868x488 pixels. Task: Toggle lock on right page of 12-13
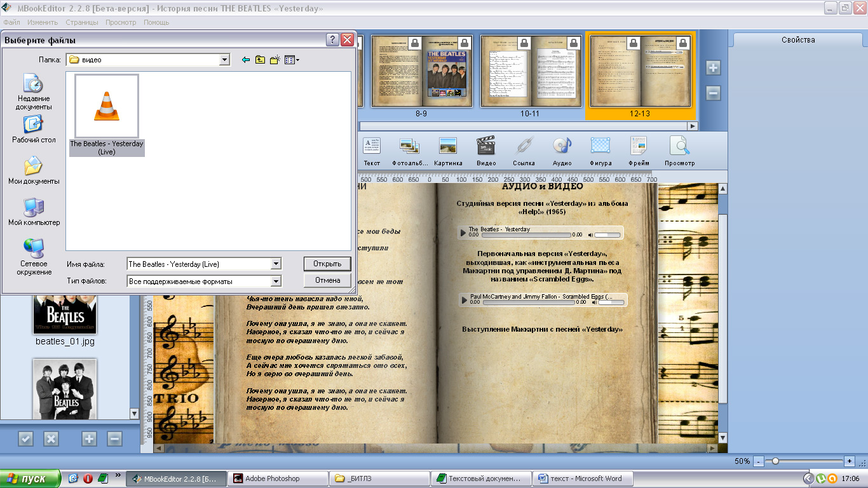(684, 43)
